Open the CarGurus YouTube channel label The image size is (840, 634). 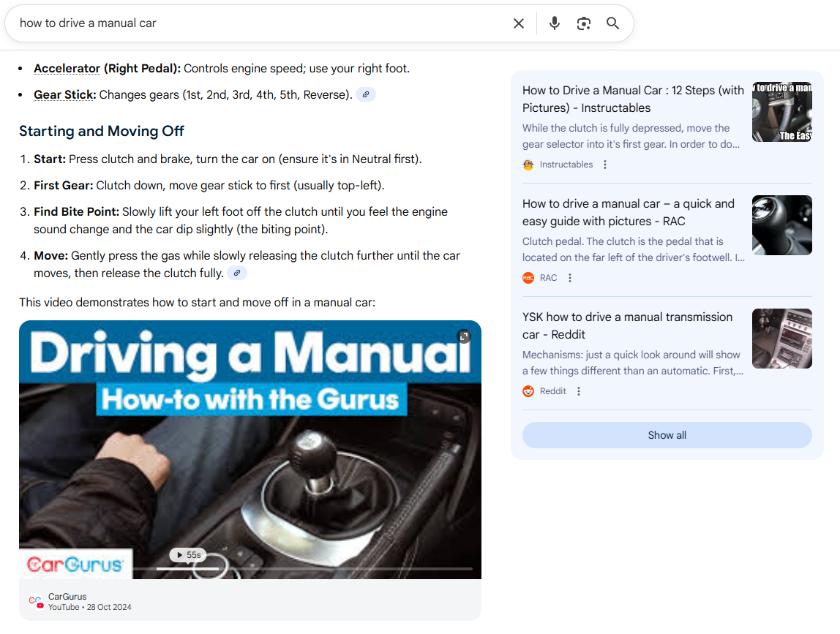[x=67, y=597]
